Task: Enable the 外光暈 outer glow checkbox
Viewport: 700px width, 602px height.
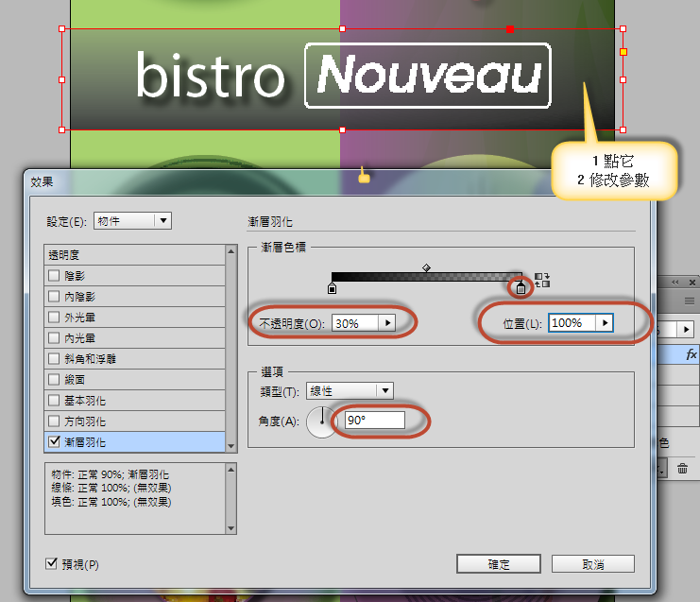Action: 55,317
